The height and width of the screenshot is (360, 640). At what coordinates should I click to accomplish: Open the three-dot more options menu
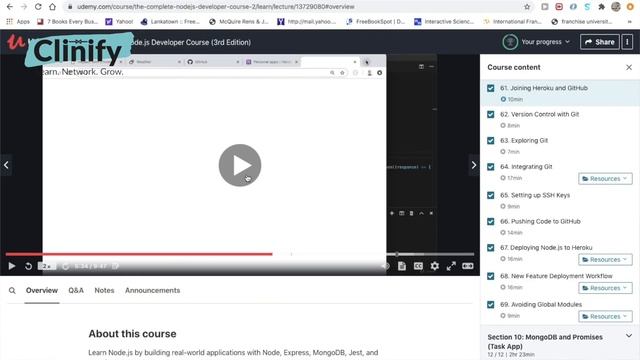click(x=627, y=42)
